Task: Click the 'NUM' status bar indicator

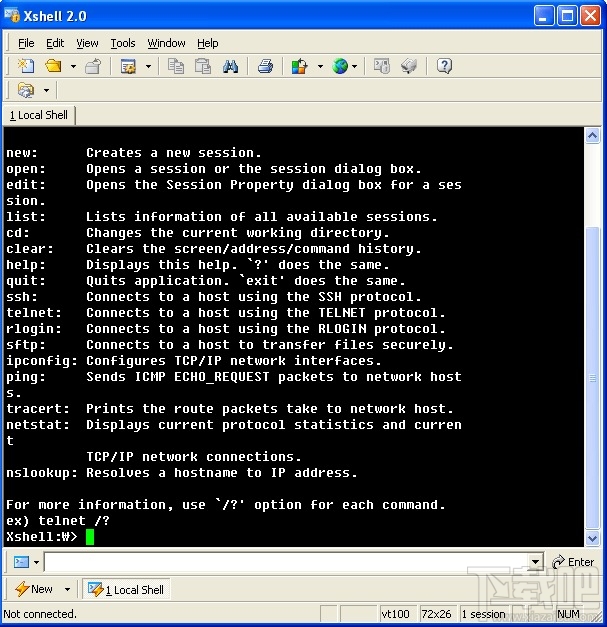Action: click(568, 614)
